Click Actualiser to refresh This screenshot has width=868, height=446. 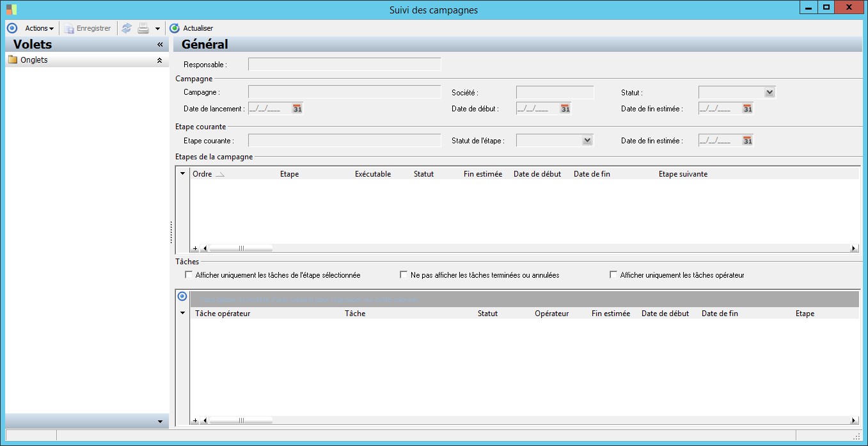[x=191, y=28]
